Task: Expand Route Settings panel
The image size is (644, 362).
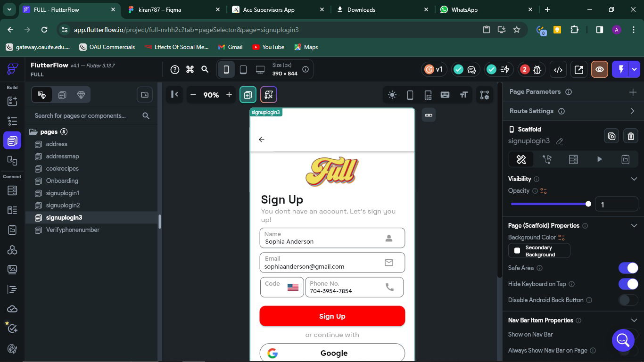Action: pyautogui.click(x=632, y=111)
